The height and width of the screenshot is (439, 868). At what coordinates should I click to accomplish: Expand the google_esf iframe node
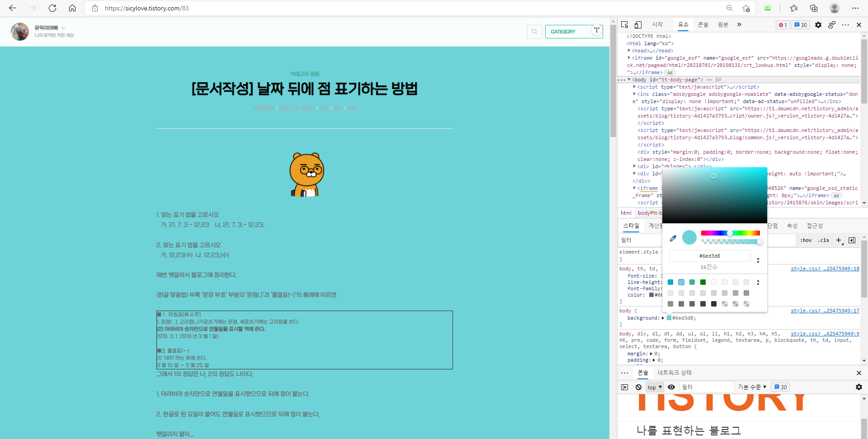point(629,58)
